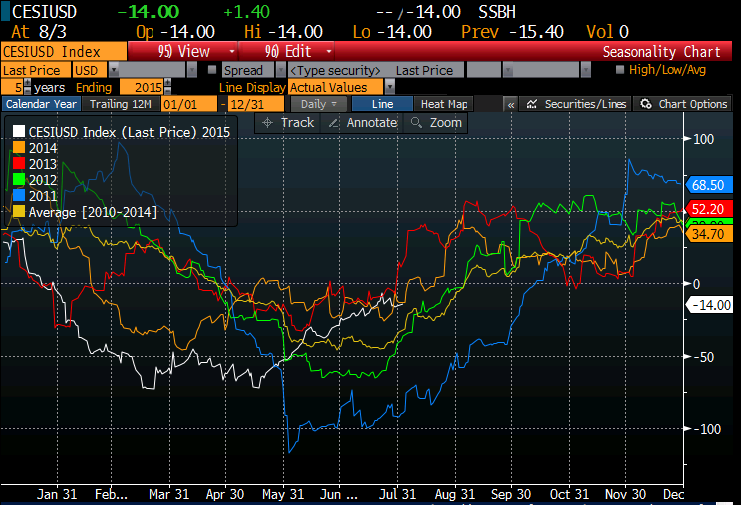Select the Zoom magnifier tool
Screen dimensions: 741x505
pos(436,122)
